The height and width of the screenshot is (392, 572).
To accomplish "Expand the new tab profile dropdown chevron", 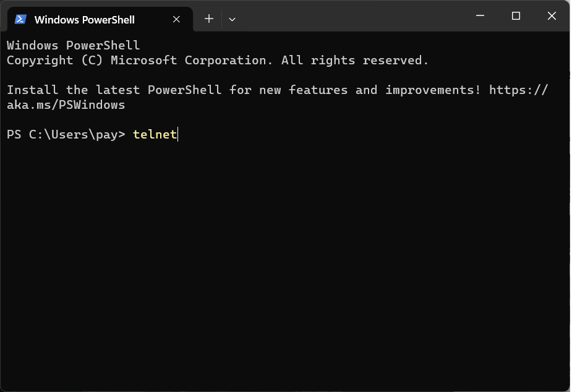I will tap(232, 19).
